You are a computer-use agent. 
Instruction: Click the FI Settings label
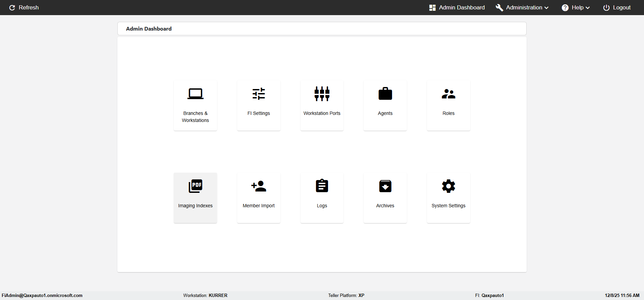(x=259, y=113)
